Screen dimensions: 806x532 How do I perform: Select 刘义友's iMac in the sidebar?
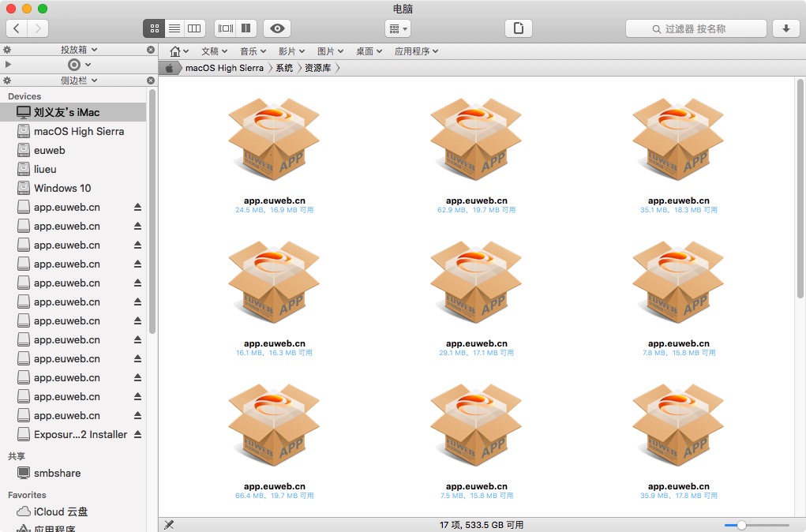coord(73,112)
